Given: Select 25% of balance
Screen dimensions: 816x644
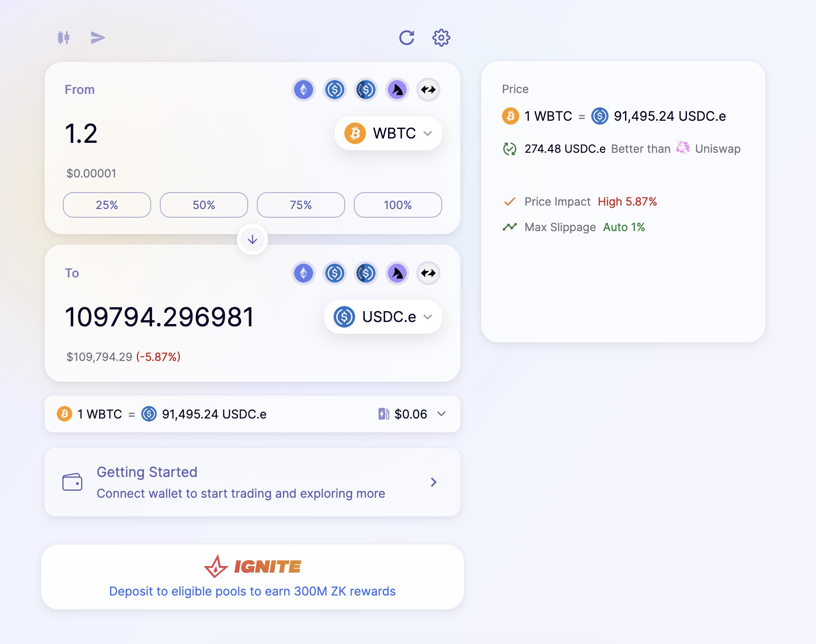Looking at the screenshot, I should click(x=107, y=205).
